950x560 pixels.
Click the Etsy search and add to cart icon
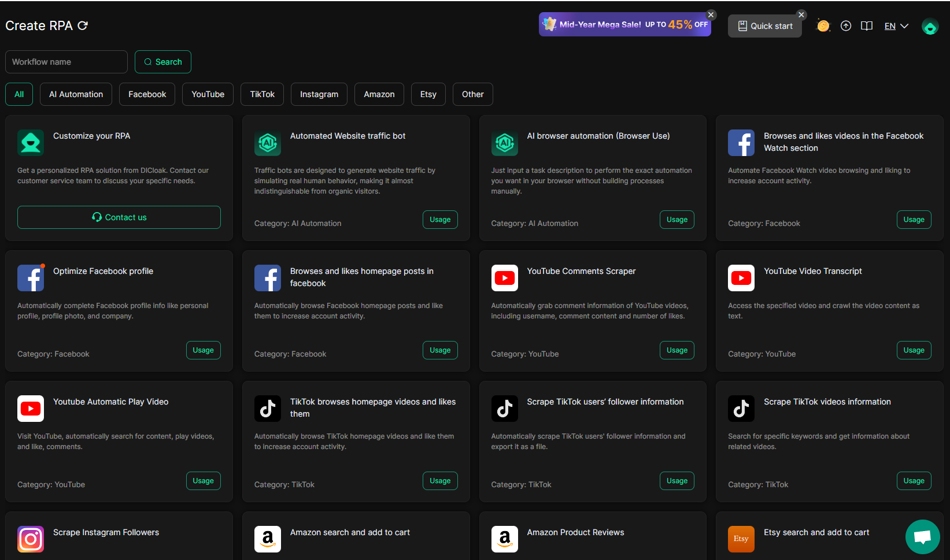coord(741,539)
